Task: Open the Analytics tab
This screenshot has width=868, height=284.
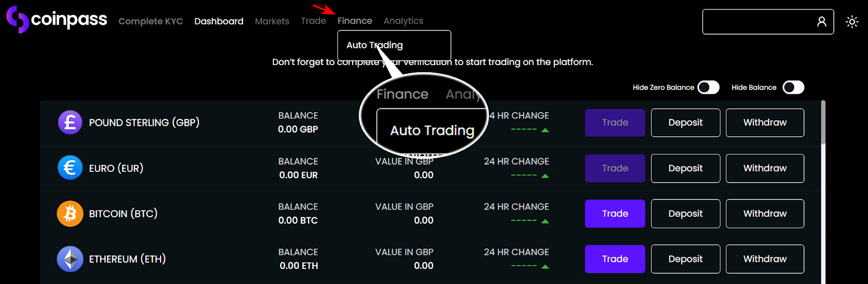Action: 403,21
